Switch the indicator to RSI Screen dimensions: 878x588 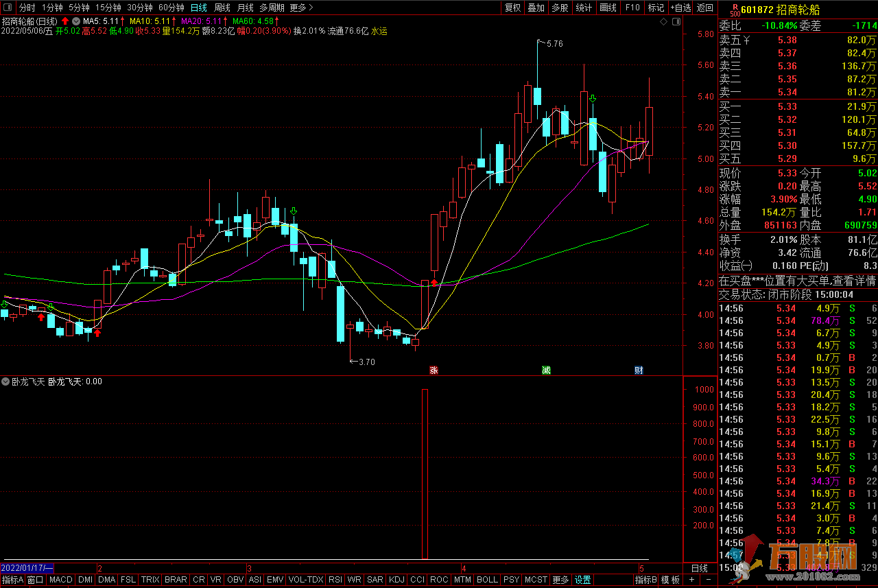coord(335,580)
